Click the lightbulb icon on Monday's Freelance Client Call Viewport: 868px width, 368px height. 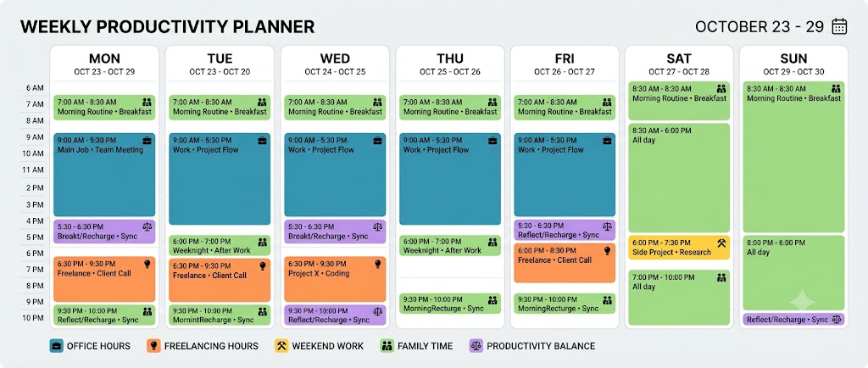pos(147,264)
